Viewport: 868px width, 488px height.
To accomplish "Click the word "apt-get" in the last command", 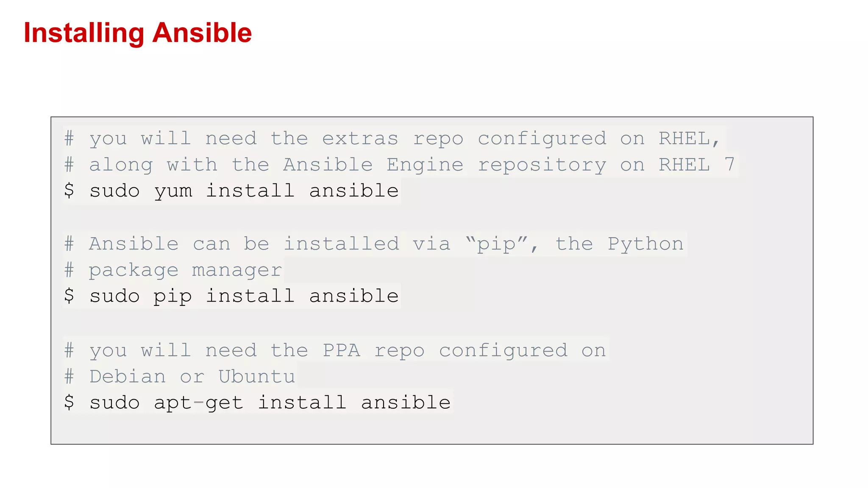I will (x=198, y=402).
